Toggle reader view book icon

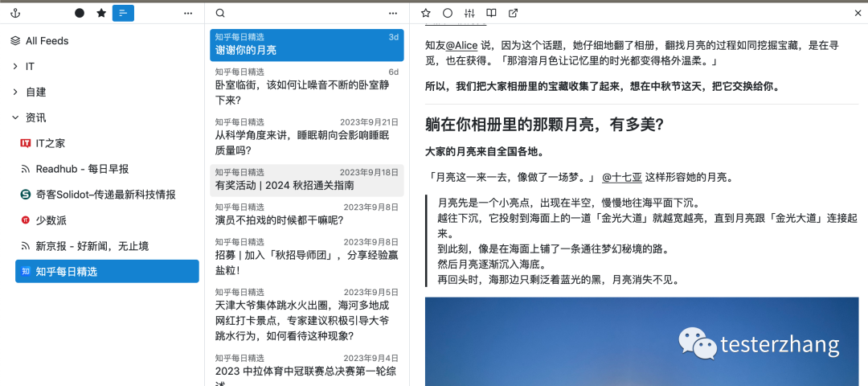click(491, 14)
